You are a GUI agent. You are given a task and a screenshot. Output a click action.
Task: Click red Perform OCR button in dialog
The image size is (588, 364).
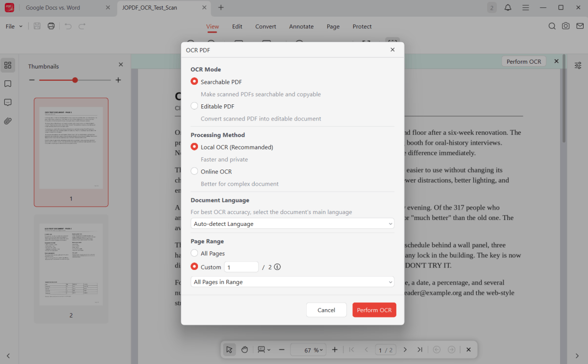[374, 310]
